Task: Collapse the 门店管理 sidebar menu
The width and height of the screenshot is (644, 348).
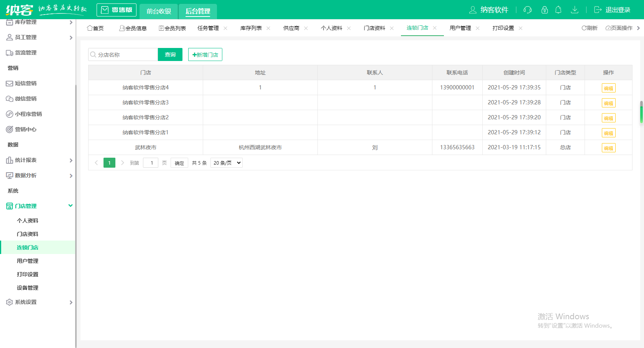Action: 71,206
